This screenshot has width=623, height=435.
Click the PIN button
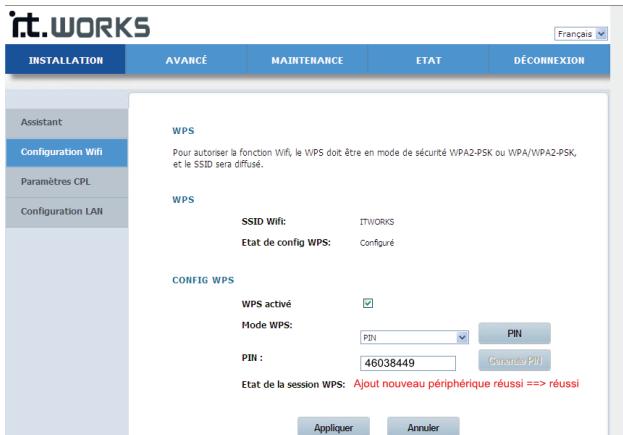click(x=515, y=333)
